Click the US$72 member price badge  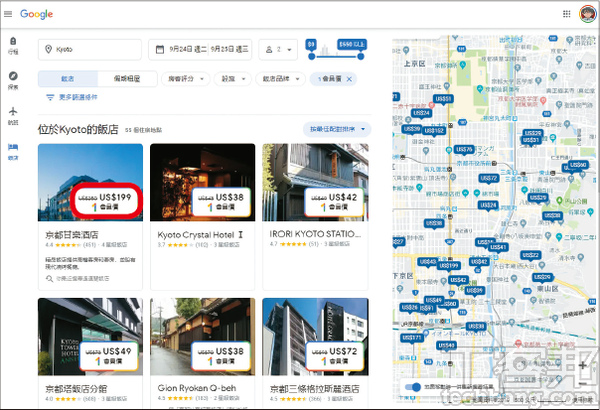click(x=334, y=356)
